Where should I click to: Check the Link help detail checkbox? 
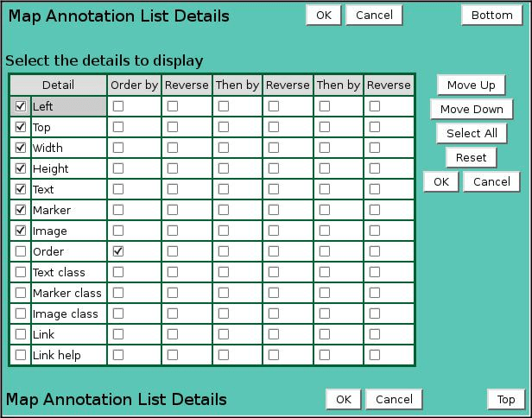click(21, 355)
